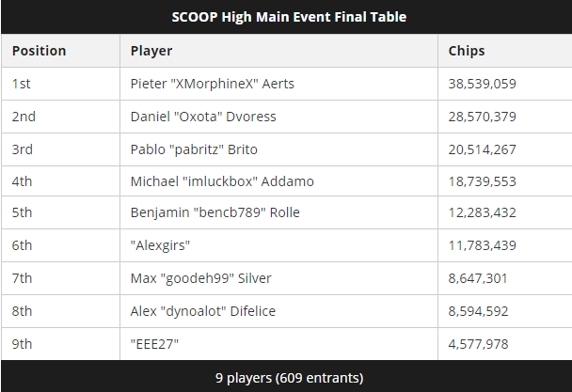Click the 1st position cell
The height and width of the screenshot is (392, 572).
click(x=22, y=84)
